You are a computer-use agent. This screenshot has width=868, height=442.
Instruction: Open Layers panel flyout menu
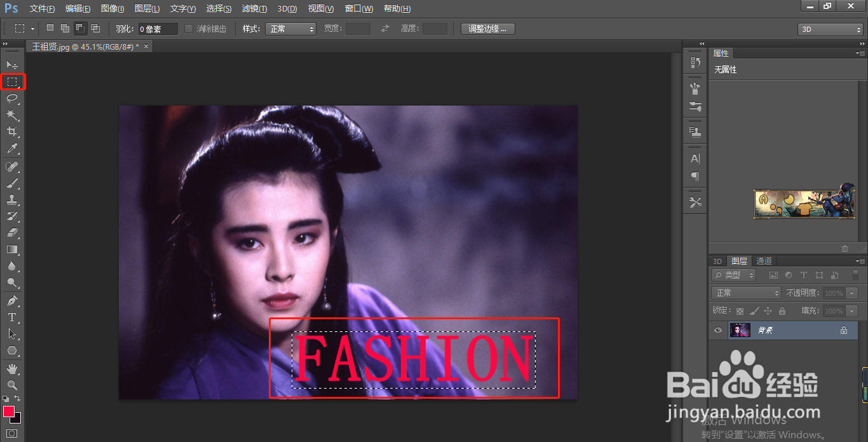860,261
